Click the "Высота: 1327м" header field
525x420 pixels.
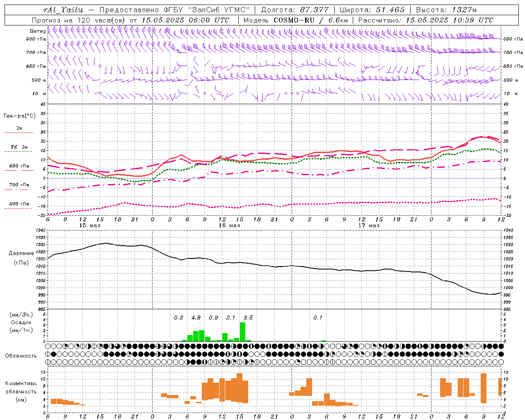click(x=446, y=10)
